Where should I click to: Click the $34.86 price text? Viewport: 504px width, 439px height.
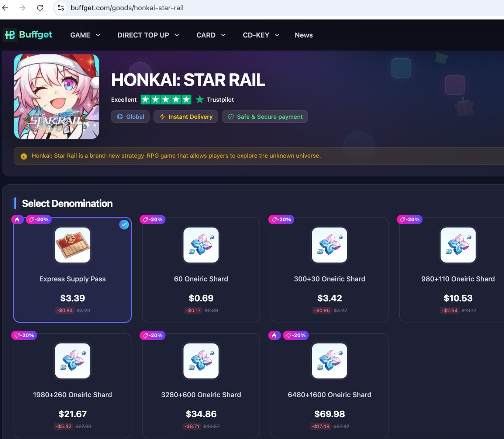coord(201,414)
